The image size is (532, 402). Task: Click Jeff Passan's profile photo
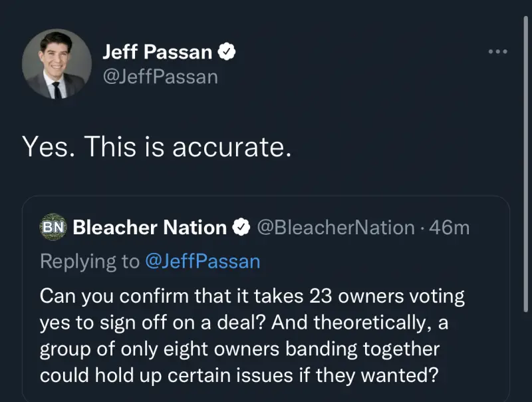pos(57,64)
